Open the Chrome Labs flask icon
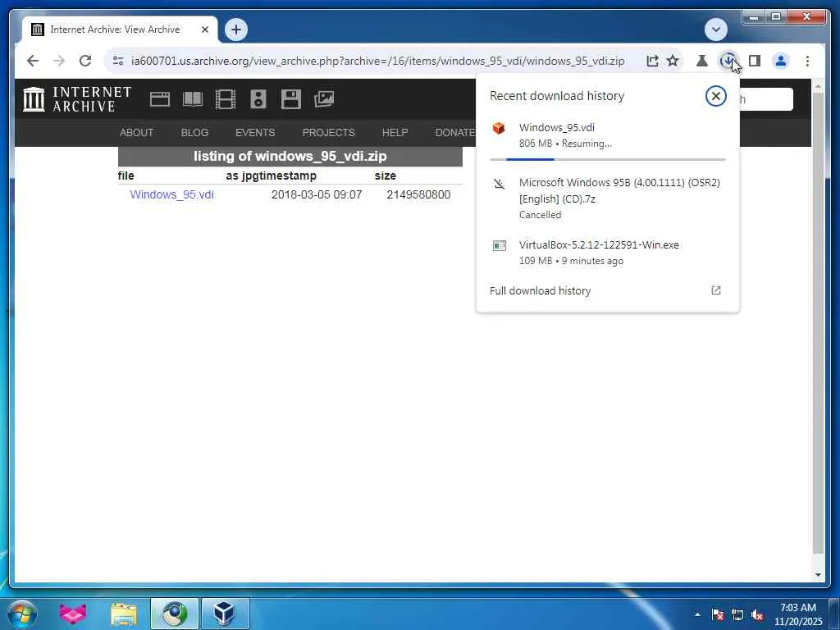 coord(702,61)
